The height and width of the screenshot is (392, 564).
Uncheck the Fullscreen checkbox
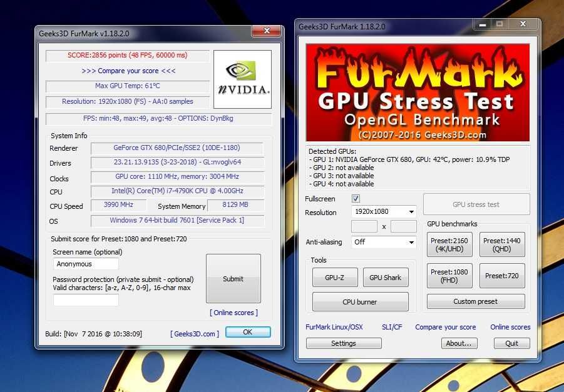[x=356, y=199]
